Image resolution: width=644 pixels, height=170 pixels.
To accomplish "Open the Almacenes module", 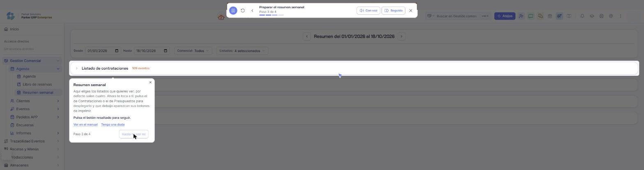I will point(32,165).
